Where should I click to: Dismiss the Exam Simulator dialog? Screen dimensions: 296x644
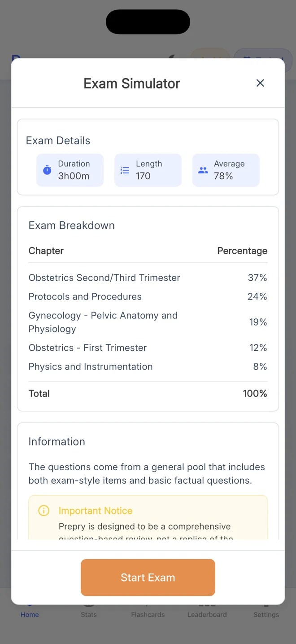[260, 83]
